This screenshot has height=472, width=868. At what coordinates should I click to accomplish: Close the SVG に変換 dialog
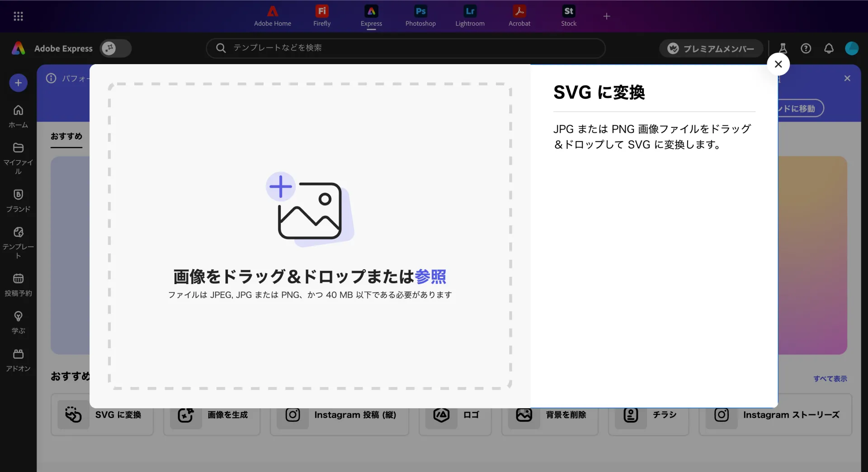[x=778, y=64]
